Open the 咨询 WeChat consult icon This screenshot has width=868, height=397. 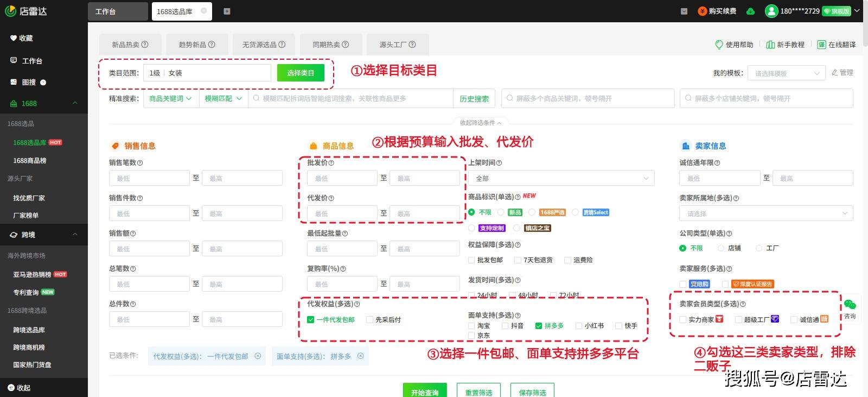[x=850, y=305]
